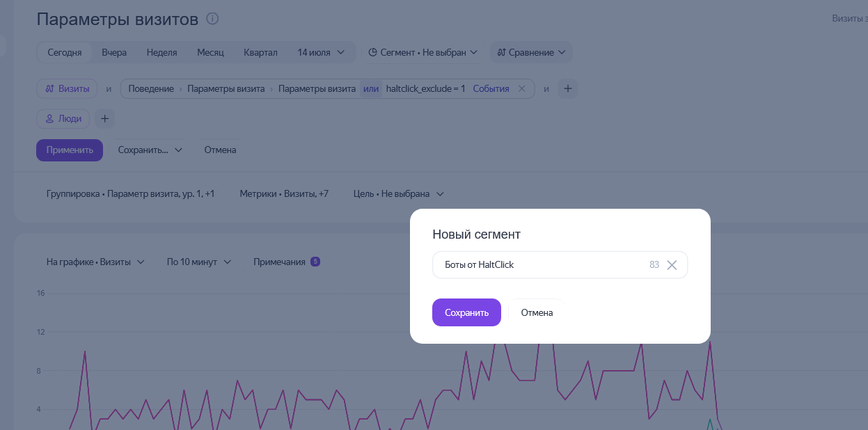
Task: Click the События link in the filter
Action: (x=491, y=88)
